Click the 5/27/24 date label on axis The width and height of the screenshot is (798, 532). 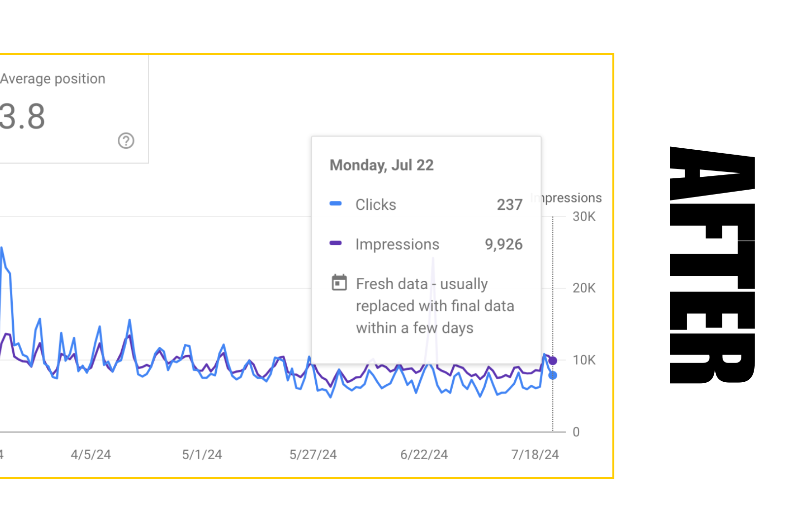pyautogui.click(x=313, y=454)
